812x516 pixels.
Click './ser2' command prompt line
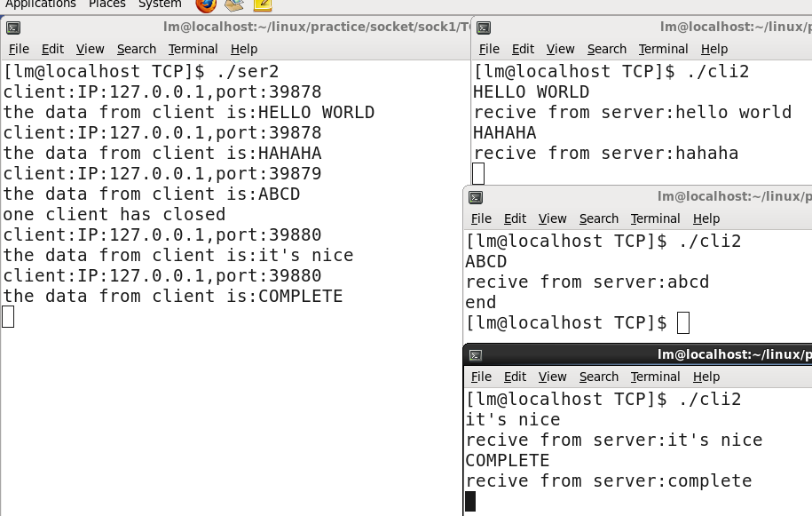[141, 71]
